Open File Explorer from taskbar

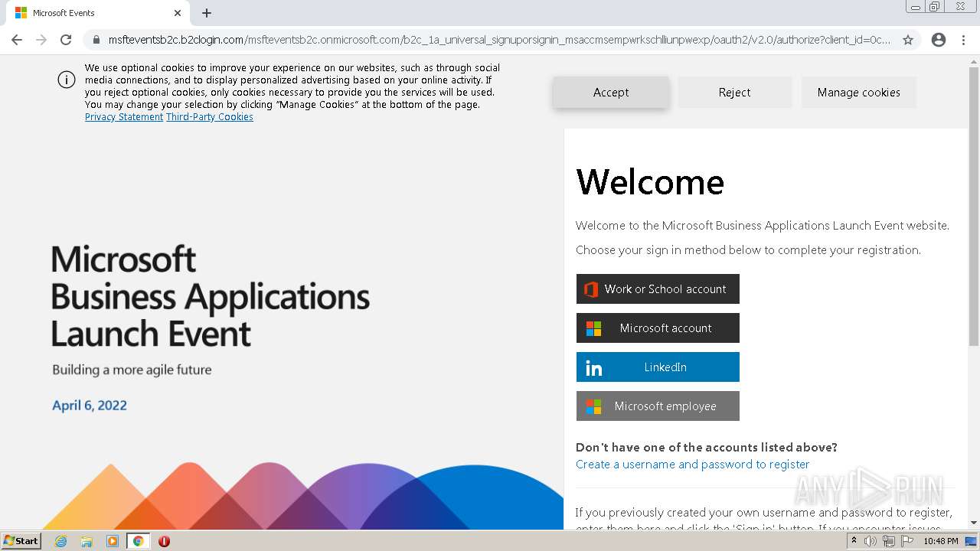[x=87, y=541]
